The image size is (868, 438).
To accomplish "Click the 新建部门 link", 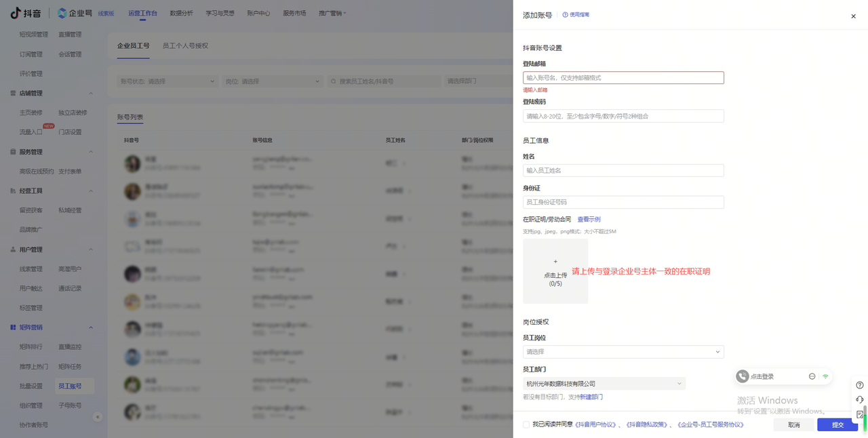I will pyautogui.click(x=591, y=397).
